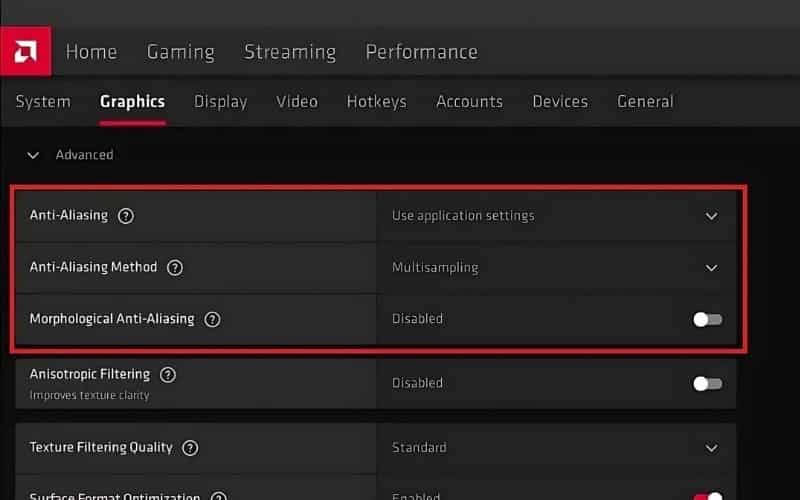
Task: Open the Performance section
Action: click(x=421, y=52)
